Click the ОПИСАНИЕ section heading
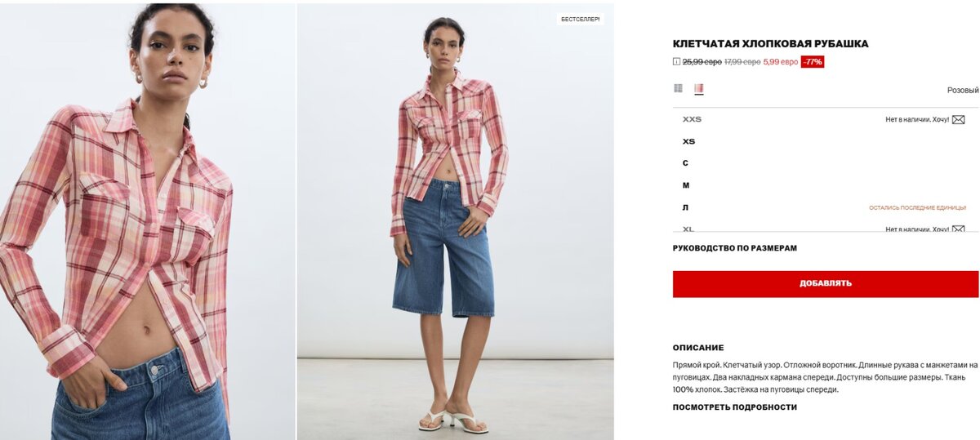Screen dimensions: 980x440 click(698, 348)
